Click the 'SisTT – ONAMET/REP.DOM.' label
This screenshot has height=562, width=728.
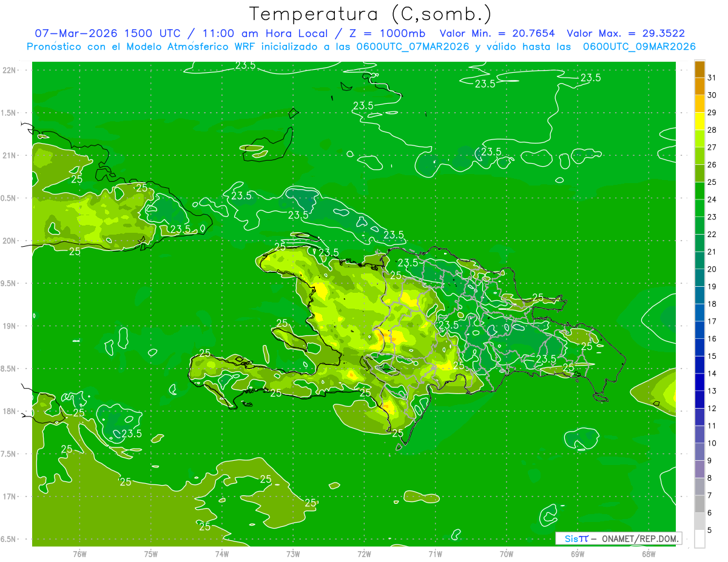620,538
